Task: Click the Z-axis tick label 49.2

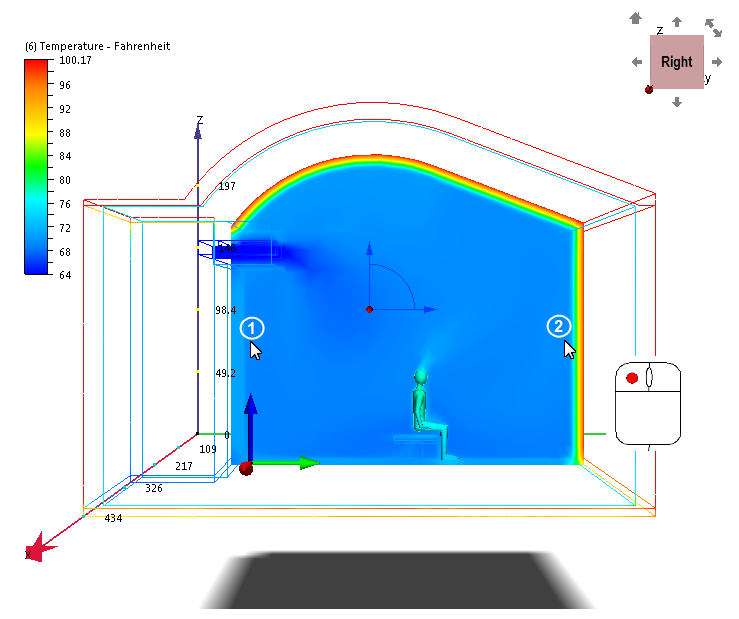Action: [x=225, y=373]
